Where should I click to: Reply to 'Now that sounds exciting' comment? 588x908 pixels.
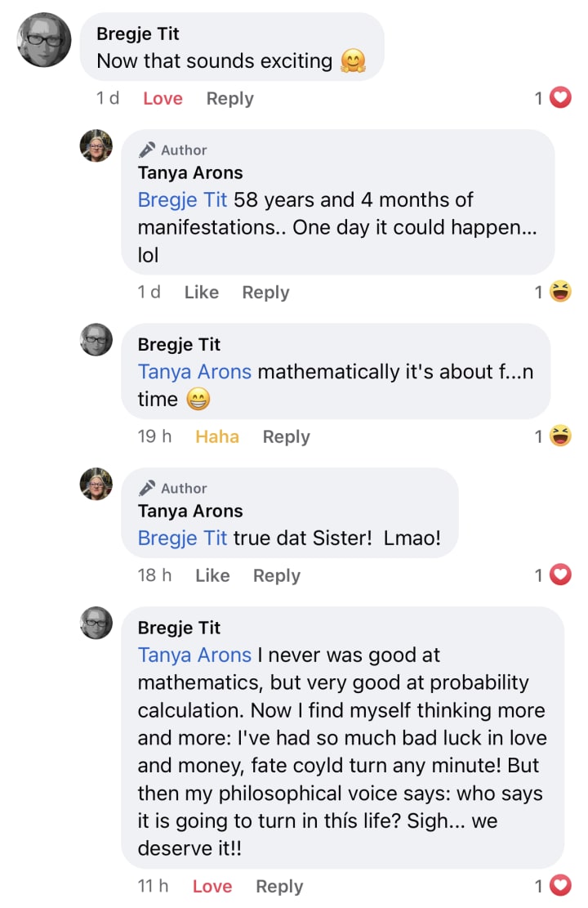229,99
